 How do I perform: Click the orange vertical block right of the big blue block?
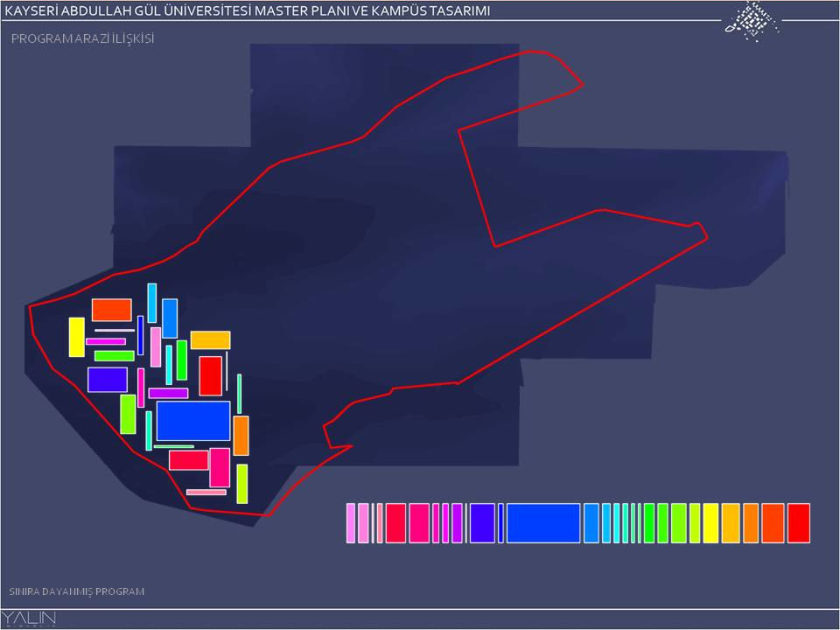[x=241, y=435]
